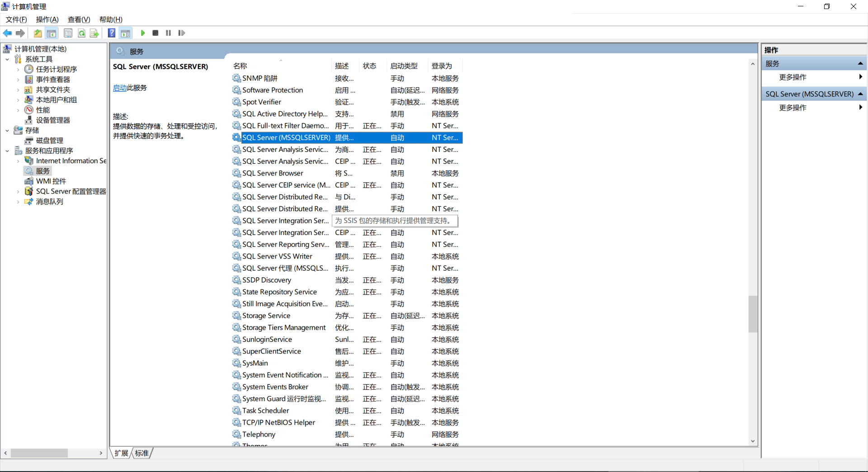Select the Telephony service
Screen dimensions: 868x472
tap(347, 434)
